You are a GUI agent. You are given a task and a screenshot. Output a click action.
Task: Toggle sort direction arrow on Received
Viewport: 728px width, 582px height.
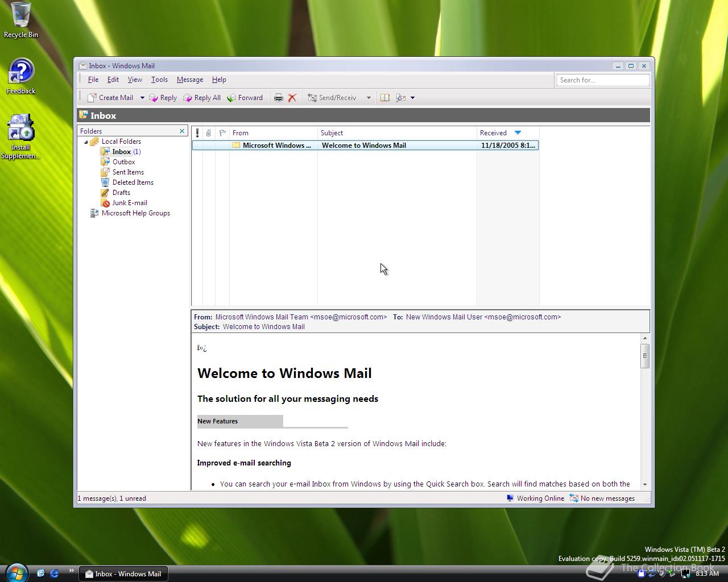coord(518,132)
